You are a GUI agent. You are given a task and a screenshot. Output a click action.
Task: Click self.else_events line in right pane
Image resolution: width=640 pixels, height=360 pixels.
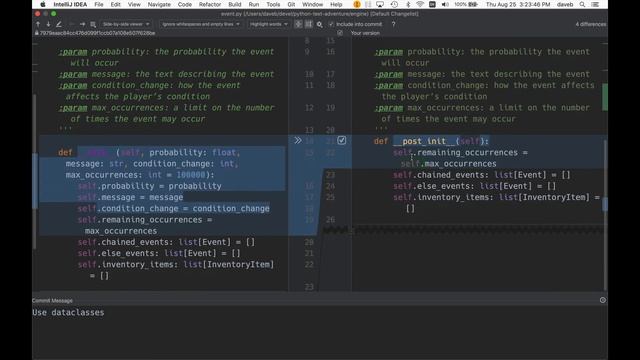coord(474,186)
